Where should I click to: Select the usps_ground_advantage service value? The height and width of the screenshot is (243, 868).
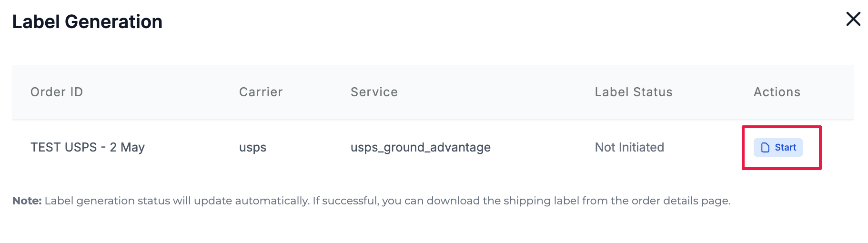(420, 148)
